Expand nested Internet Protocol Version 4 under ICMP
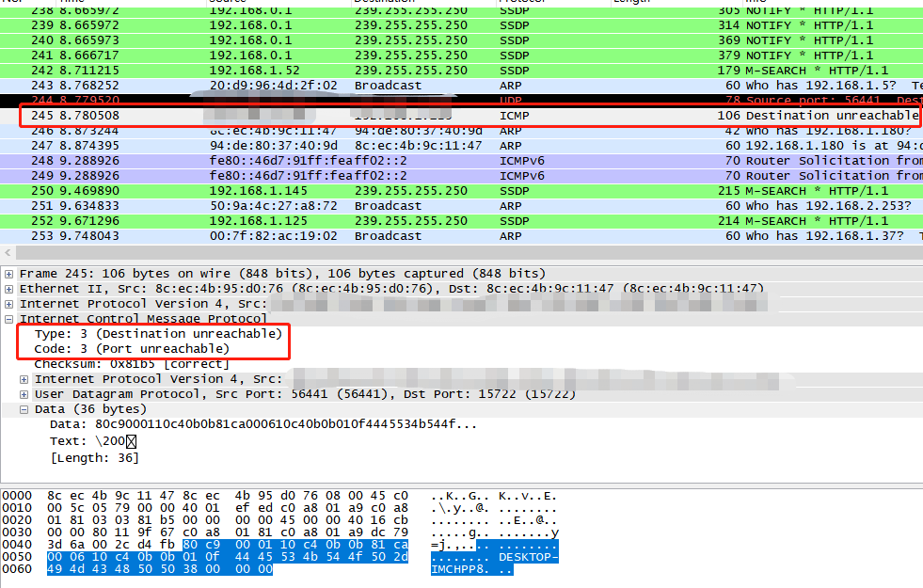Image resolution: width=923 pixels, height=588 pixels. pos(24,380)
